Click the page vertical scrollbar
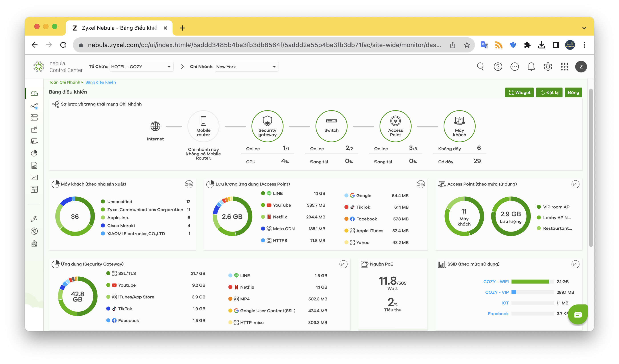Image resolution: width=619 pixels, height=364 pixels. (x=591, y=168)
